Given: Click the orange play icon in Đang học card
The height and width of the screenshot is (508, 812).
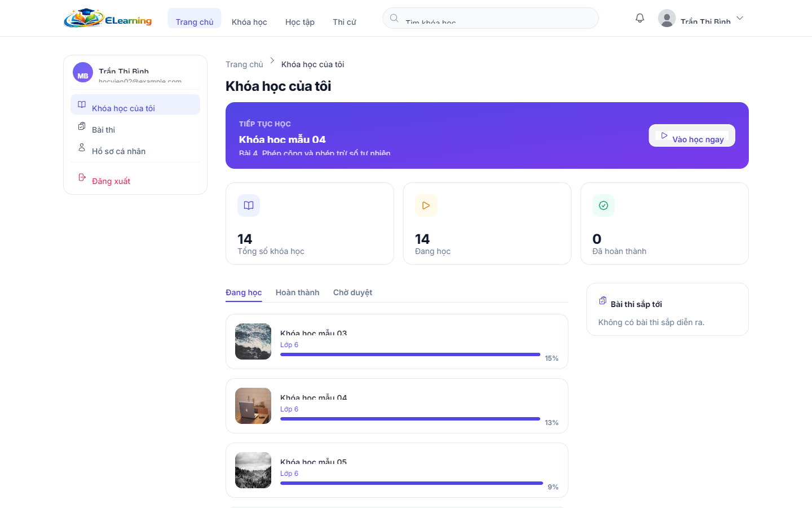Looking at the screenshot, I should [x=426, y=205].
